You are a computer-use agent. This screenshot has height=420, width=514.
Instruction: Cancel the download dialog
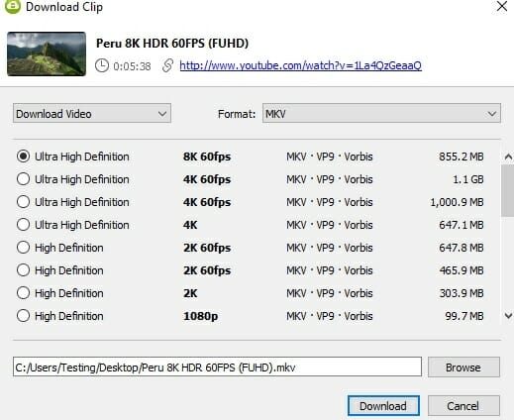(x=463, y=406)
